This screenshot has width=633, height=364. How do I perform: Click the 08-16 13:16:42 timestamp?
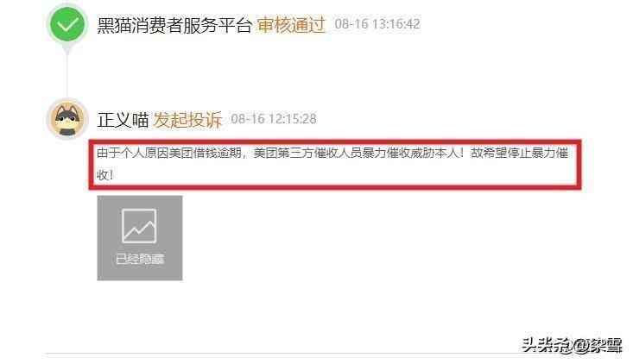pyautogui.click(x=377, y=24)
